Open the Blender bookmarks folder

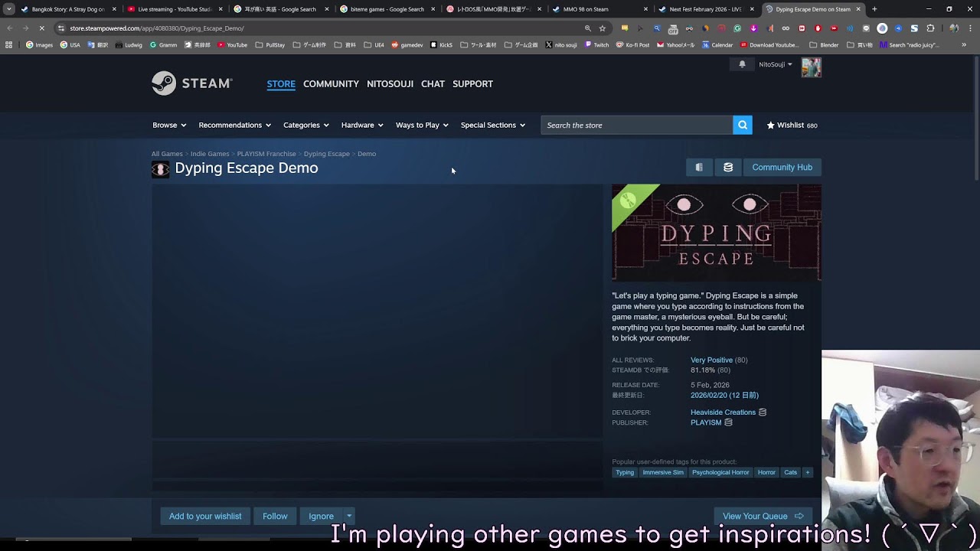(824, 45)
